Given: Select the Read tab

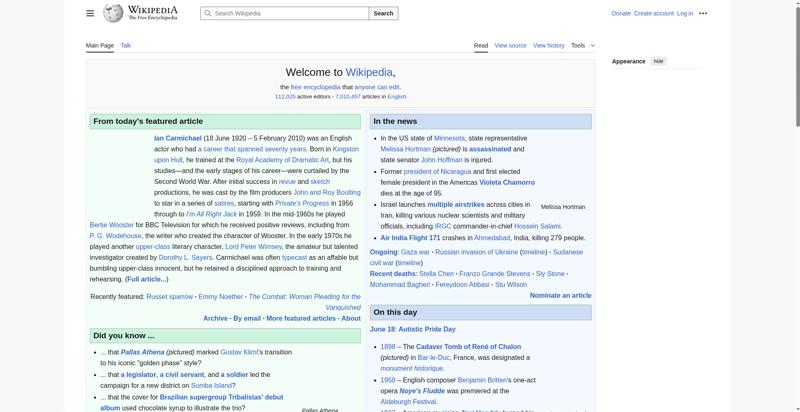Looking at the screenshot, I should coord(481,45).
